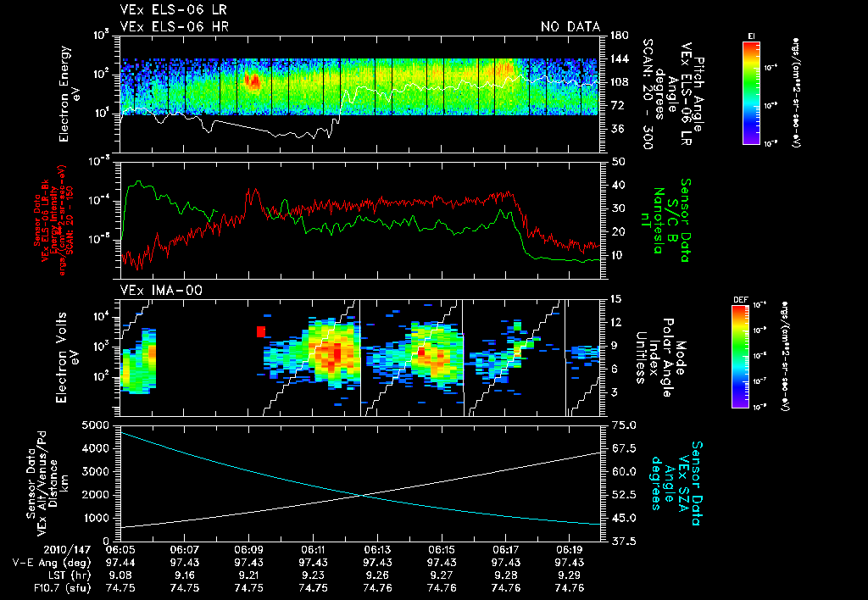Image resolution: width=868 pixels, height=600 pixels.
Task: Click the LST value 9.29
Action: [x=570, y=575]
